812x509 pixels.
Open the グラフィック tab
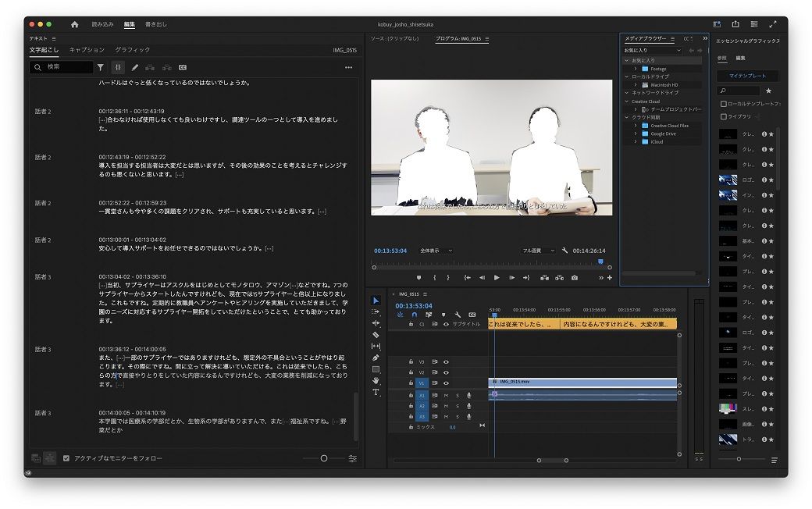click(x=132, y=50)
